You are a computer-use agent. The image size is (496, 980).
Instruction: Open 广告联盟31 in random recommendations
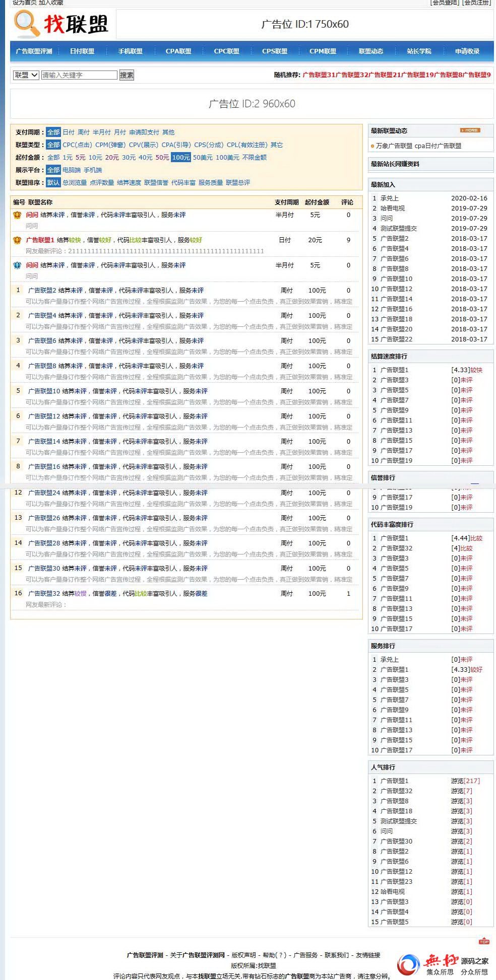[319, 75]
